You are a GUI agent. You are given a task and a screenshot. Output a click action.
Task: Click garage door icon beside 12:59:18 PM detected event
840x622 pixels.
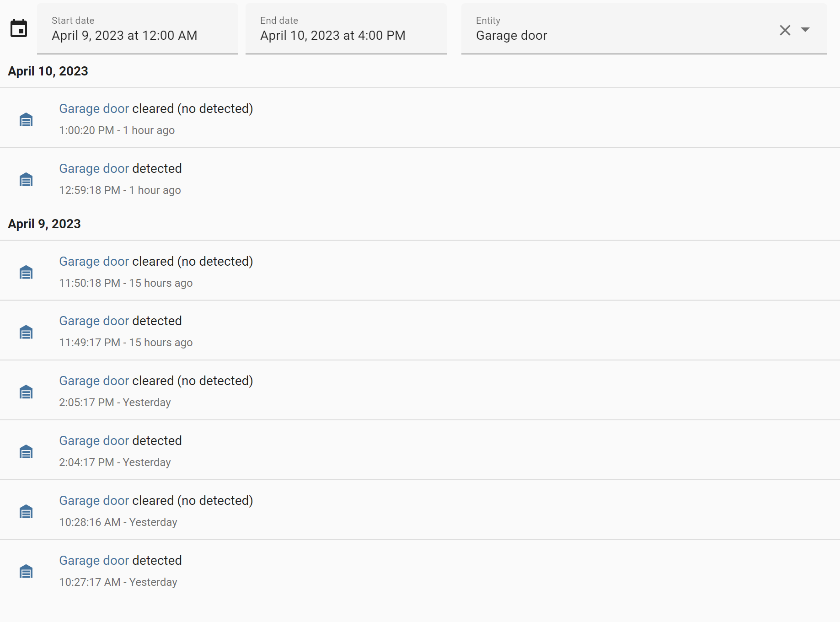(26, 179)
